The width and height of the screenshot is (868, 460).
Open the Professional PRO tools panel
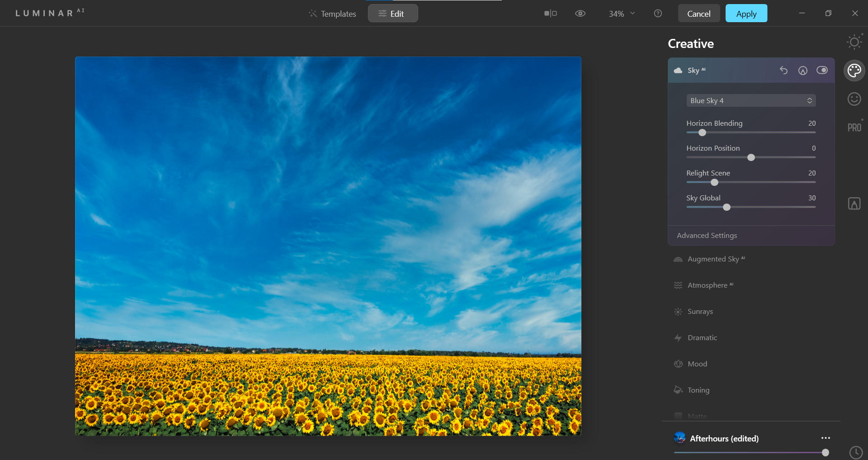[x=854, y=128]
